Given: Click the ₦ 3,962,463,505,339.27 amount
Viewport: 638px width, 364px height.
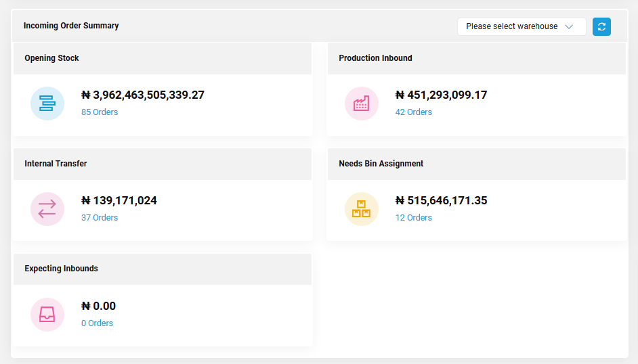Looking at the screenshot, I should click(x=143, y=95).
